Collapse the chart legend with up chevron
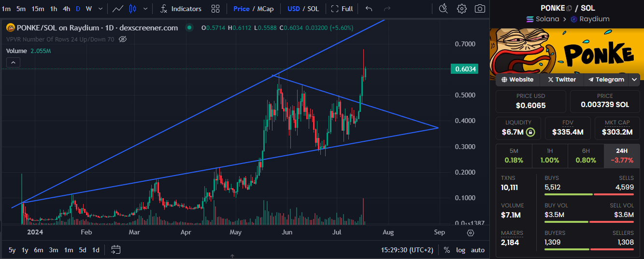This screenshot has height=259, width=644. [13, 62]
